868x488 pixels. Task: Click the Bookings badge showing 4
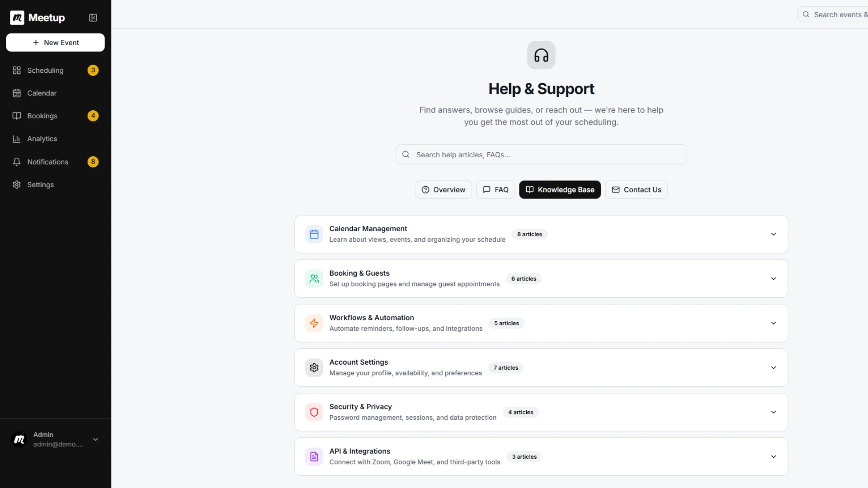(93, 116)
